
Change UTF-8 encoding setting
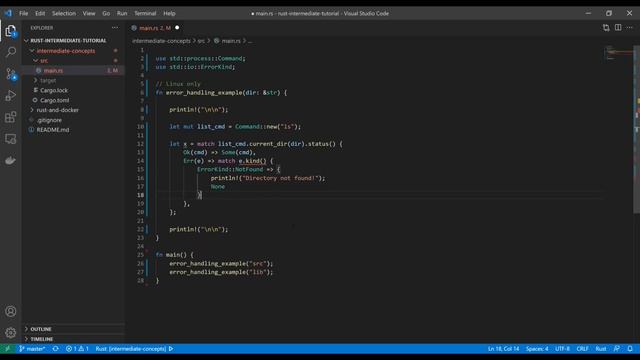click(x=562, y=349)
